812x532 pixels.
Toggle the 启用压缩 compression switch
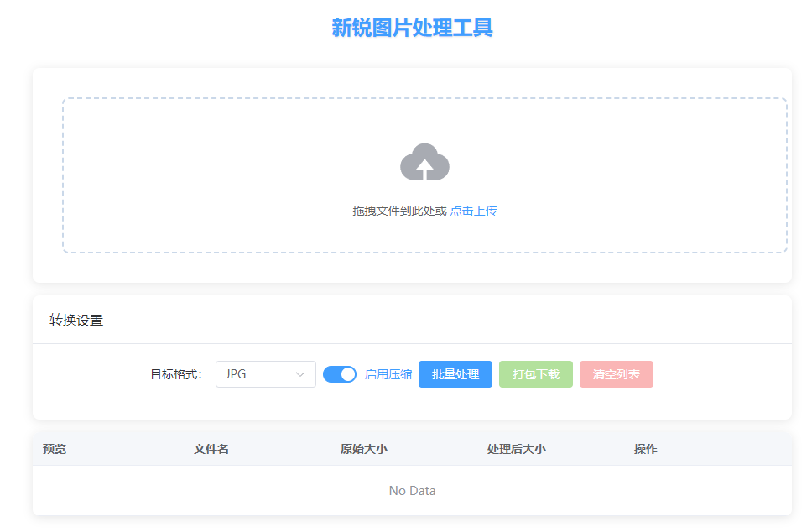tap(340, 374)
